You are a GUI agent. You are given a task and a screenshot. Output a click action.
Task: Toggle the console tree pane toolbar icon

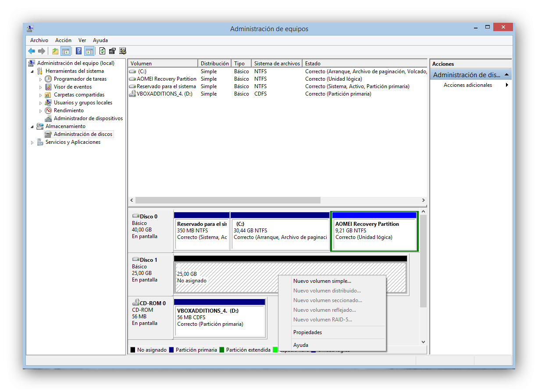[65, 51]
